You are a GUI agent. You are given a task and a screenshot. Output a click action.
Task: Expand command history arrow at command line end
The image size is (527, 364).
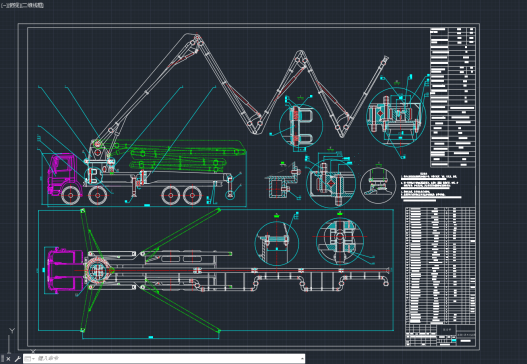(x=302, y=359)
